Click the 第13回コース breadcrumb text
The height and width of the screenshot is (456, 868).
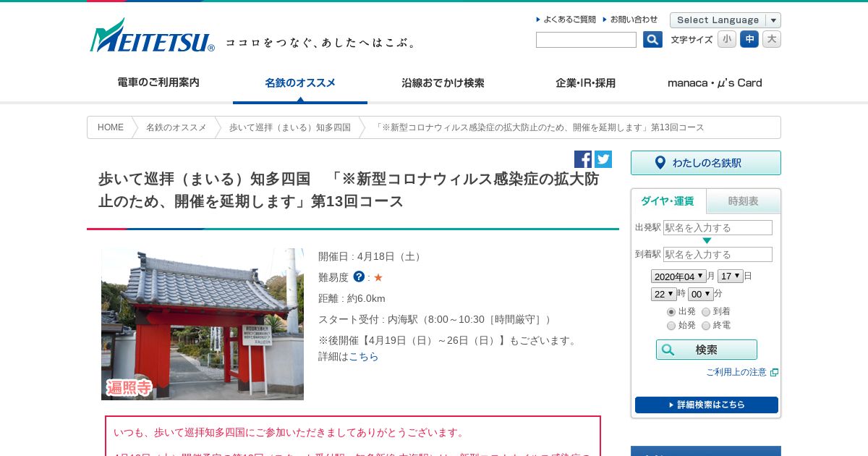(677, 127)
